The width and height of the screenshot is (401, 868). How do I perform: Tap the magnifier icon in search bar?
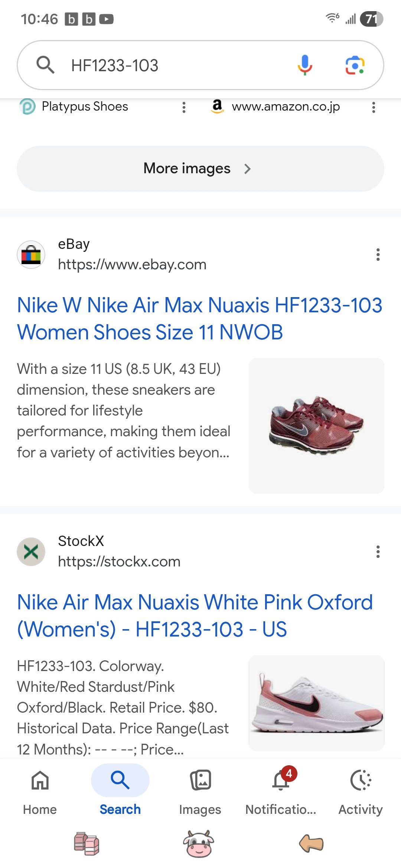pyautogui.click(x=45, y=65)
